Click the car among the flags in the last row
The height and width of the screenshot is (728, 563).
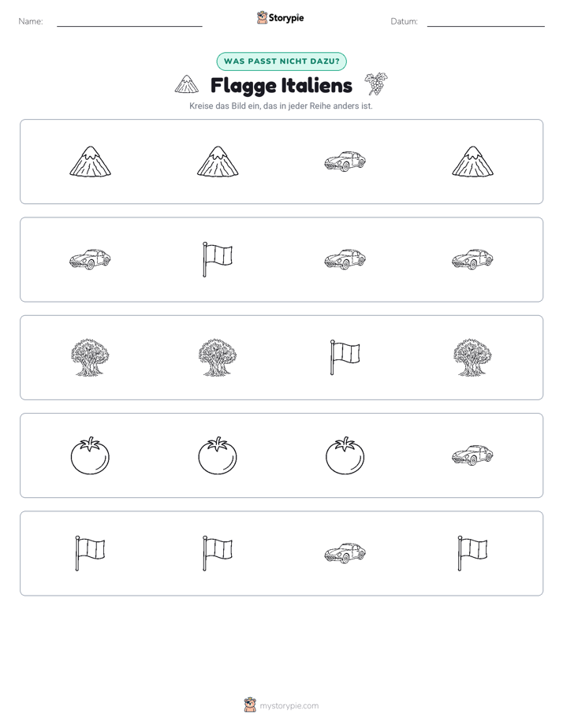pyautogui.click(x=345, y=553)
